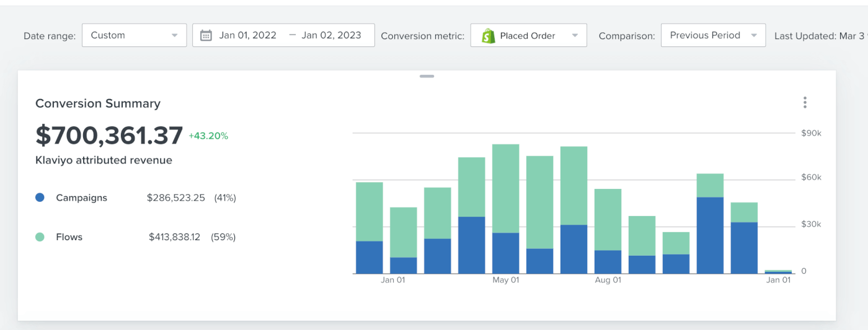
Task: Click the $90k y-axis label
Action: pyautogui.click(x=812, y=133)
